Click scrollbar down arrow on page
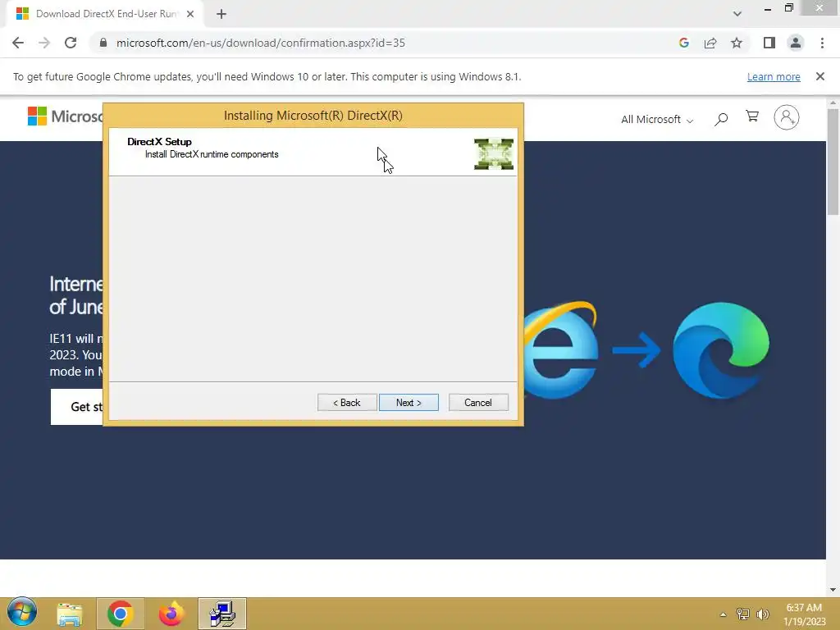The width and height of the screenshot is (840, 630). point(833,590)
